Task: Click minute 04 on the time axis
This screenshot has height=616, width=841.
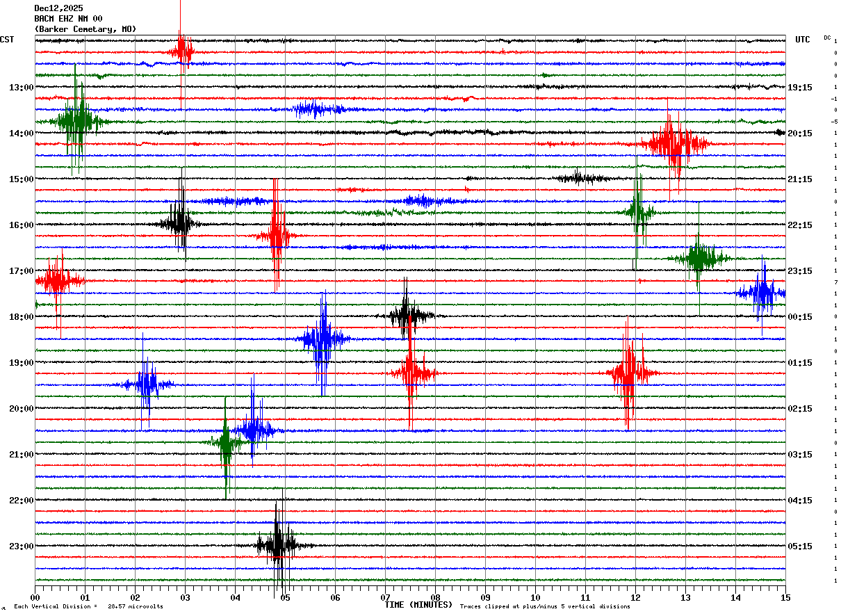Action: click(235, 597)
